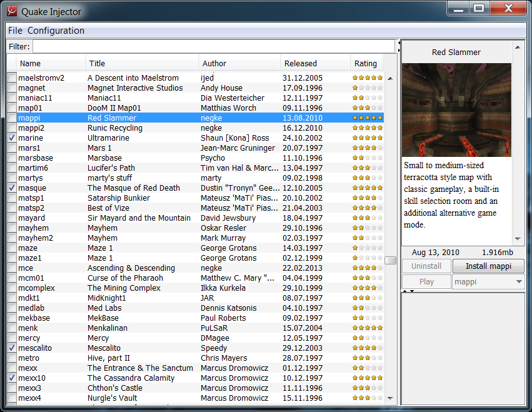
Task: Tick the checkbox for mappi2
Action: pyautogui.click(x=12, y=128)
